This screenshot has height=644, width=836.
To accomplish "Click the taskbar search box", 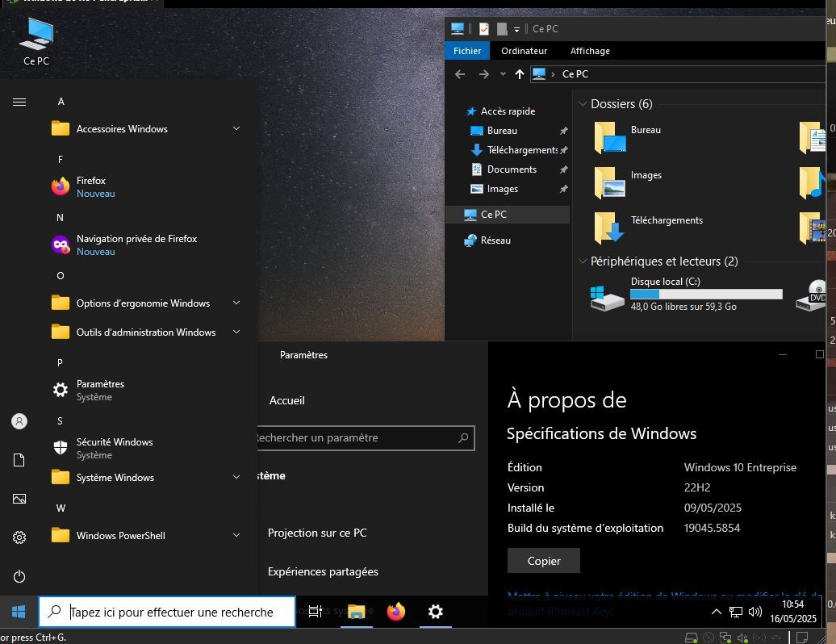I will (x=167, y=612).
